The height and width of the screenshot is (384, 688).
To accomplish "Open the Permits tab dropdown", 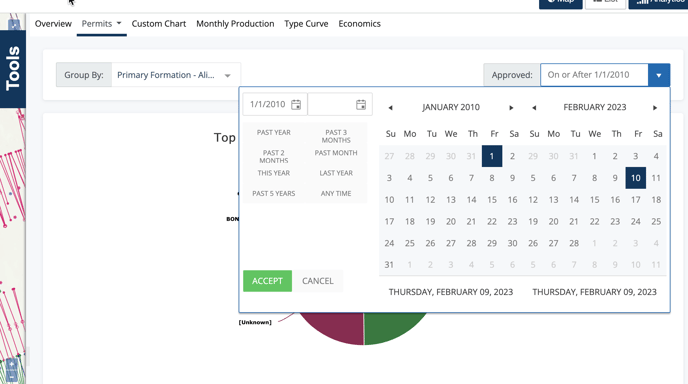I will (x=101, y=24).
